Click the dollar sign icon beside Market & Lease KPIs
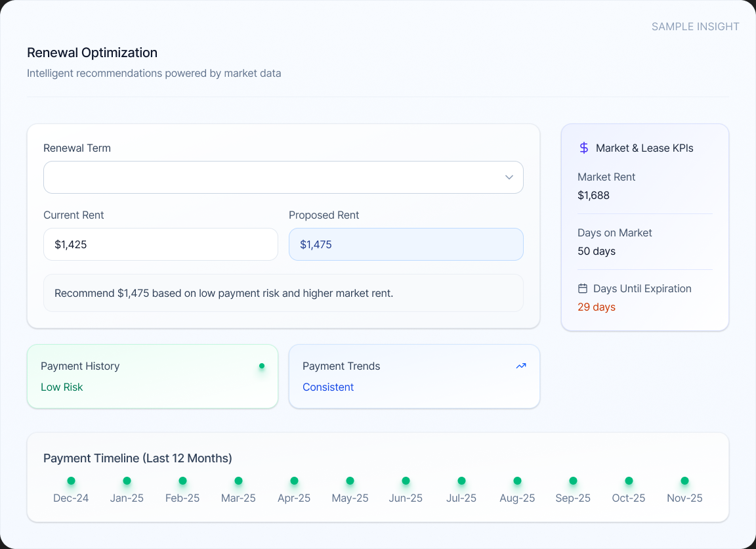The height and width of the screenshot is (549, 756). click(x=583, y=148)
